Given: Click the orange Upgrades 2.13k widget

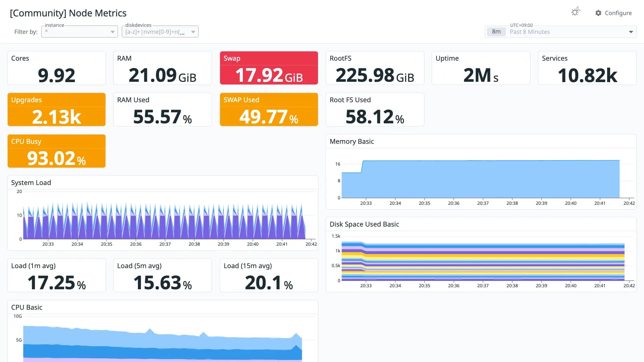Looking at the screenshot, I should [56, 109].
